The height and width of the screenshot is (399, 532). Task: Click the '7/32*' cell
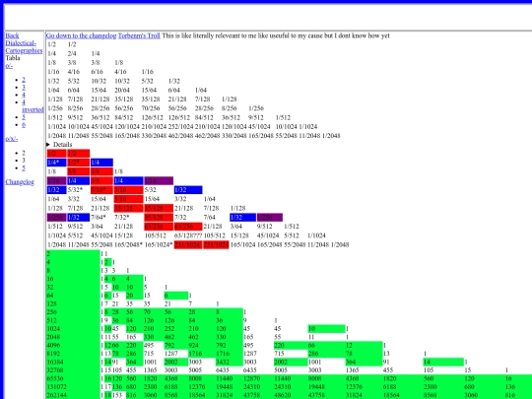(122, 217)
